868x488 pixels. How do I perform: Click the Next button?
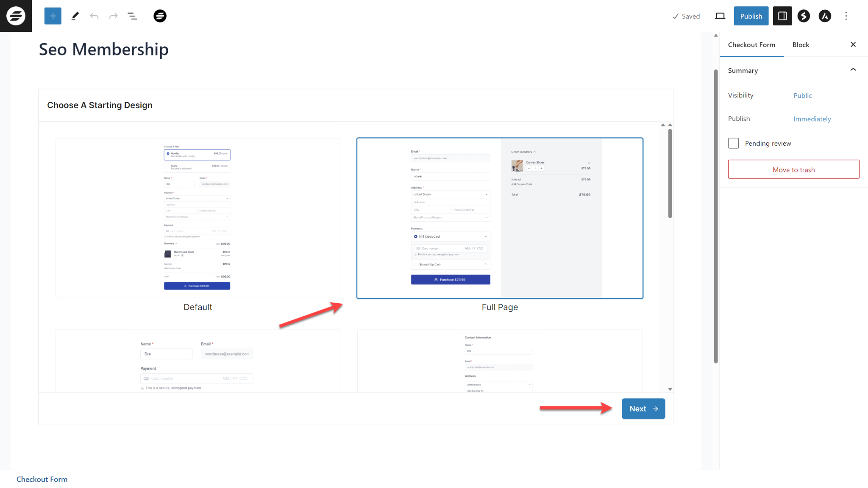point(643,408)
